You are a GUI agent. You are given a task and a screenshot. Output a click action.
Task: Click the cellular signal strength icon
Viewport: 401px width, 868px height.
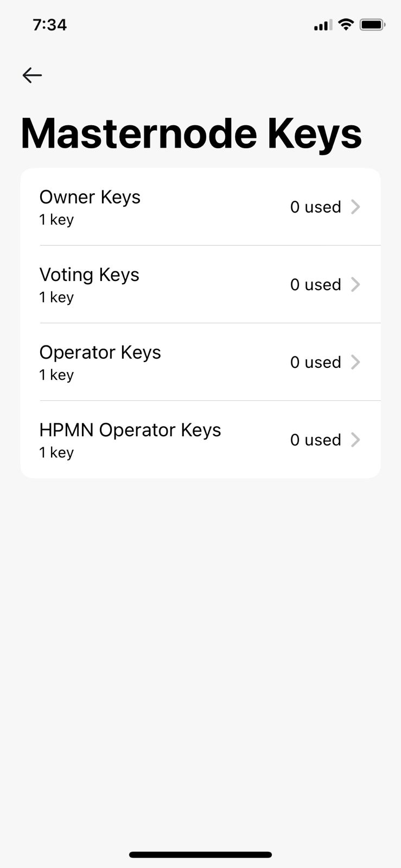tap(323, 25)
